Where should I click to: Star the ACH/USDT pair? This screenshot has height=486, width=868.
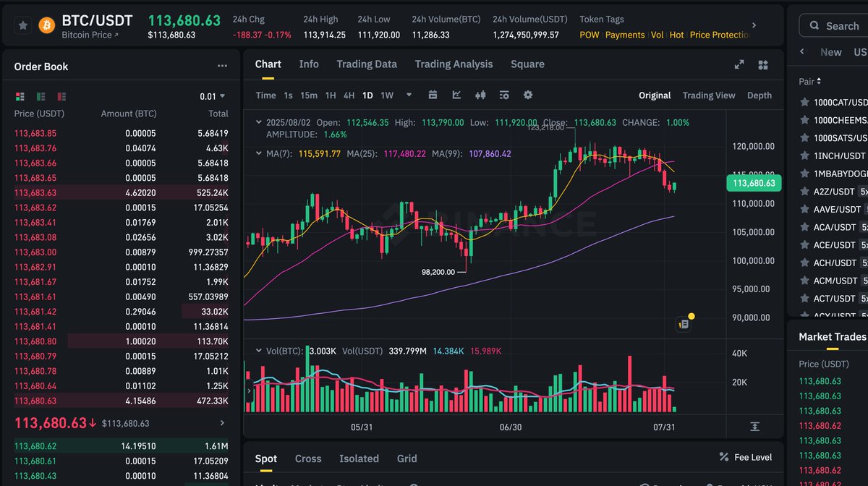click(804, 263)
